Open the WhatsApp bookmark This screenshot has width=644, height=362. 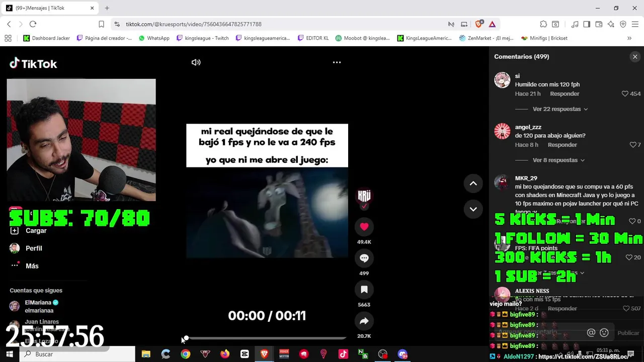pos(154,38)
